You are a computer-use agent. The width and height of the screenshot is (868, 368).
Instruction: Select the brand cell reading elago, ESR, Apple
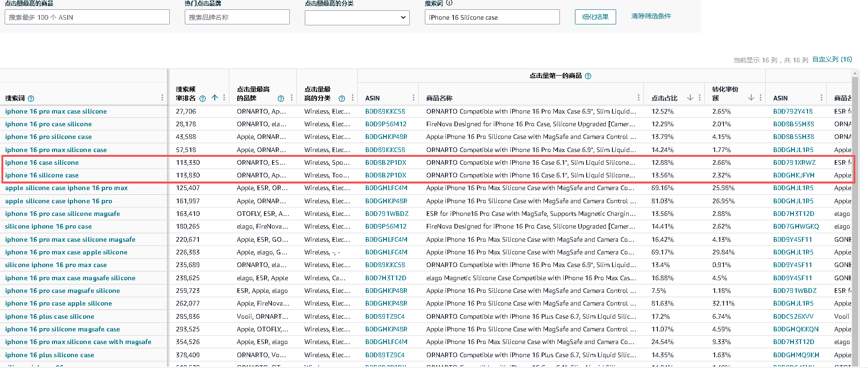[263, 278]
